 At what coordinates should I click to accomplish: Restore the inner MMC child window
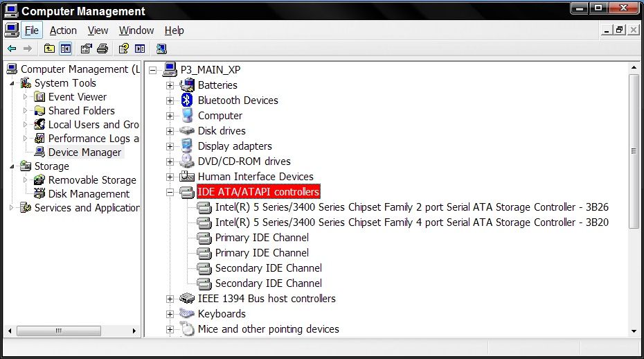(619, 30)
